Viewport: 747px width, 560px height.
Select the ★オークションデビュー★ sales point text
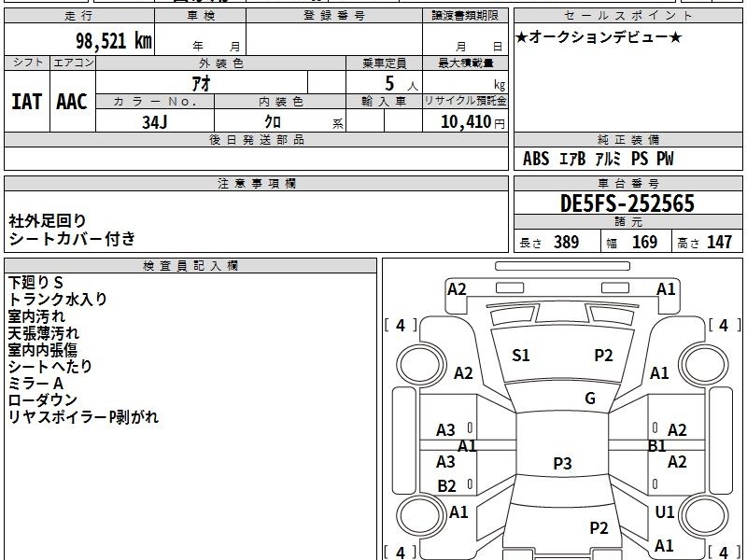pyautogui.click(x=599, y=37)
